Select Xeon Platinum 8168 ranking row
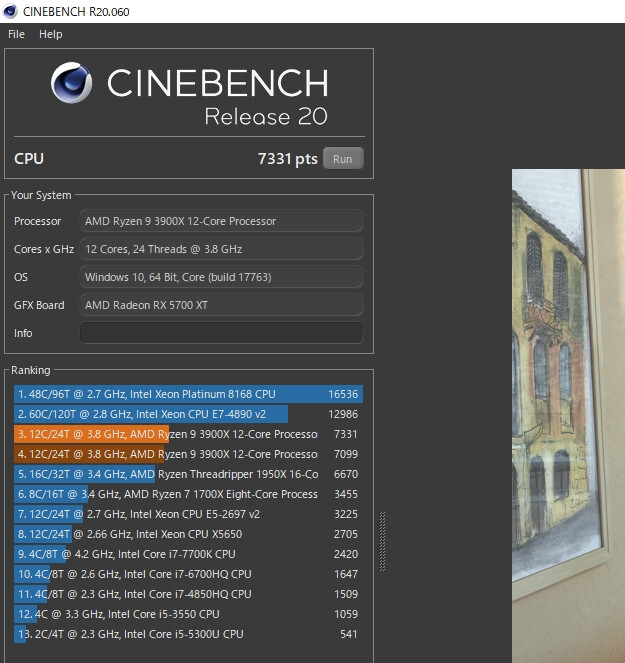Screen dimensions: 625x663 tap(188, 394)
